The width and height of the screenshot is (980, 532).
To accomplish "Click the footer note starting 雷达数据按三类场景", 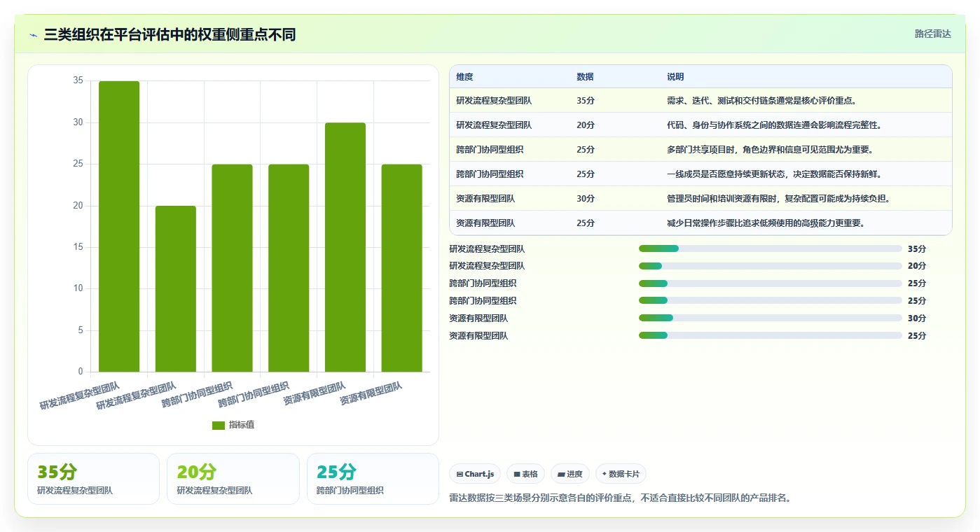I will pos(619,498).
